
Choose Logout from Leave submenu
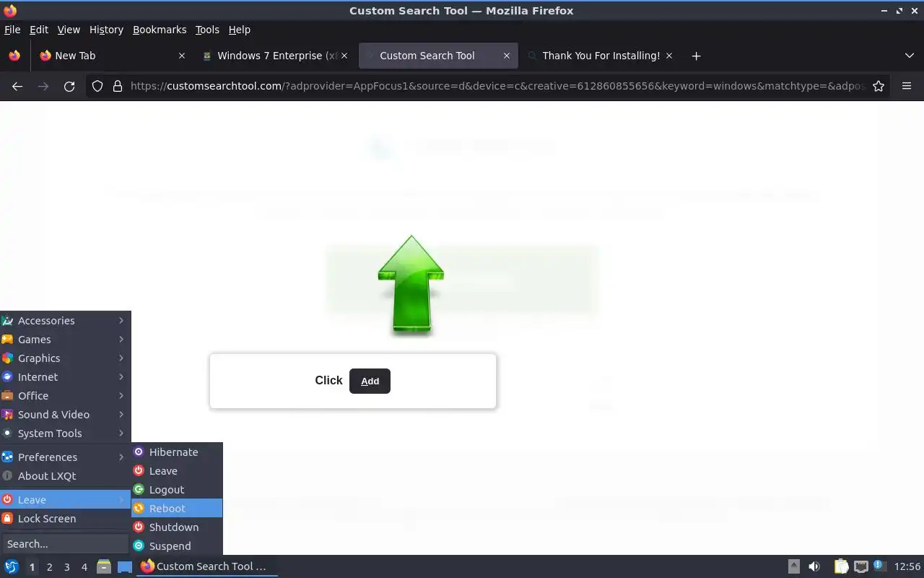(x=177, y=490)
